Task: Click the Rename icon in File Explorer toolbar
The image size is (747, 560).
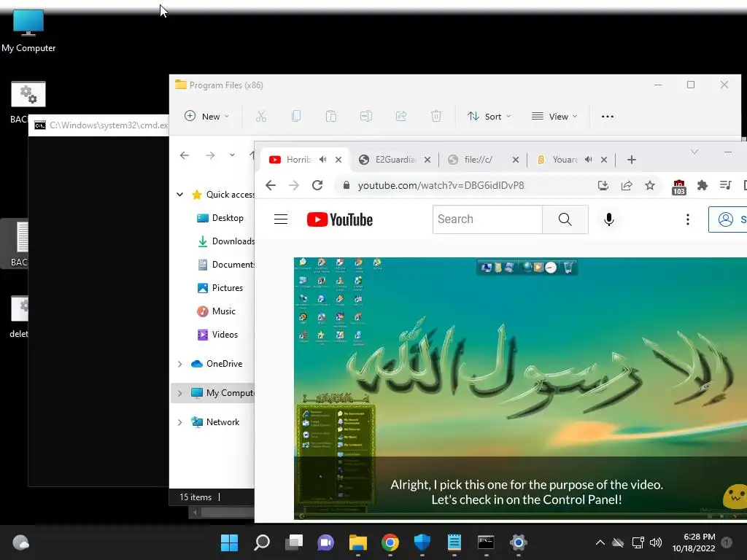Action: pos(366,116)
